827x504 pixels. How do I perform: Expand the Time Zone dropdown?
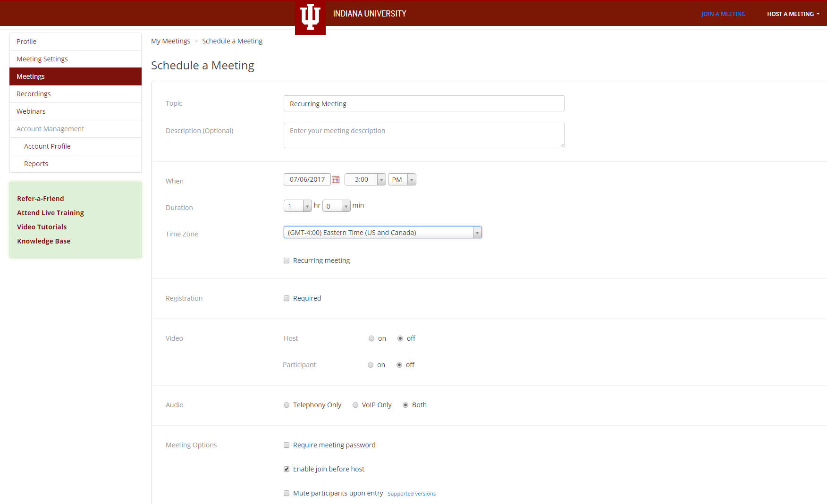(x=383, y=232)
